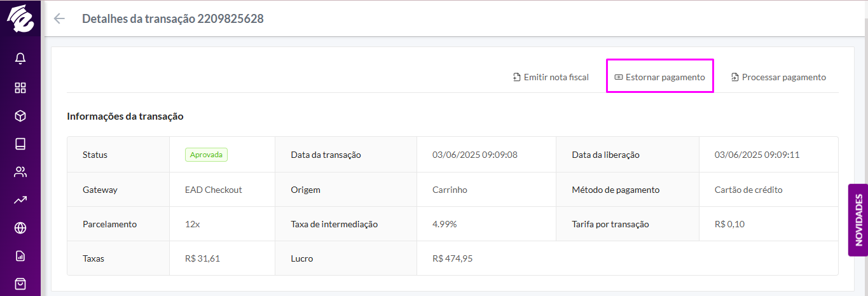The height and width of the screenshot is (296, 868).
Task: Open the users icon in sidebar
Action: coord(20,172)
